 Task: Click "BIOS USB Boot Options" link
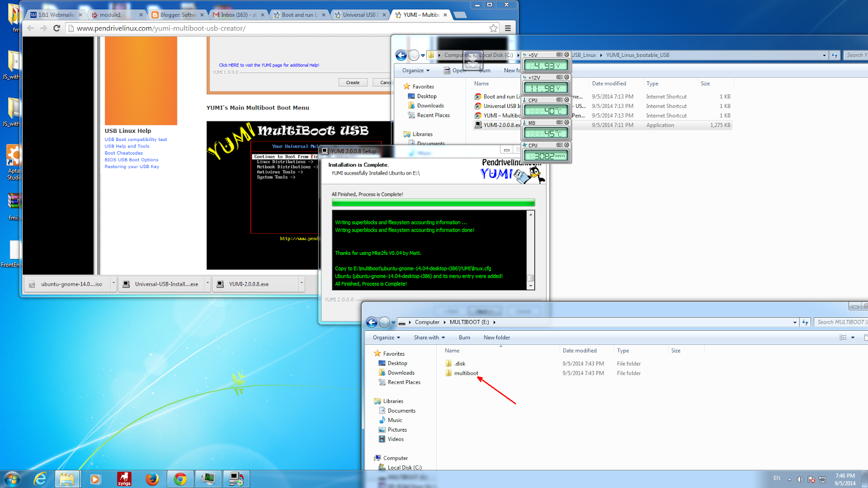[x=131, y=160]
